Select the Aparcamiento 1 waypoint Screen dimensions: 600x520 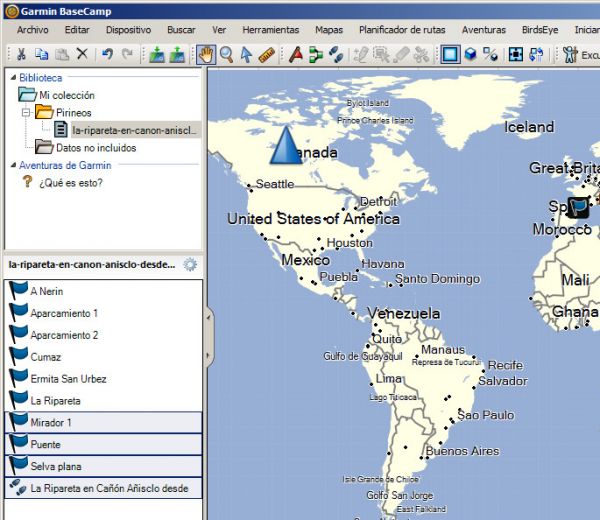point(103,313)
